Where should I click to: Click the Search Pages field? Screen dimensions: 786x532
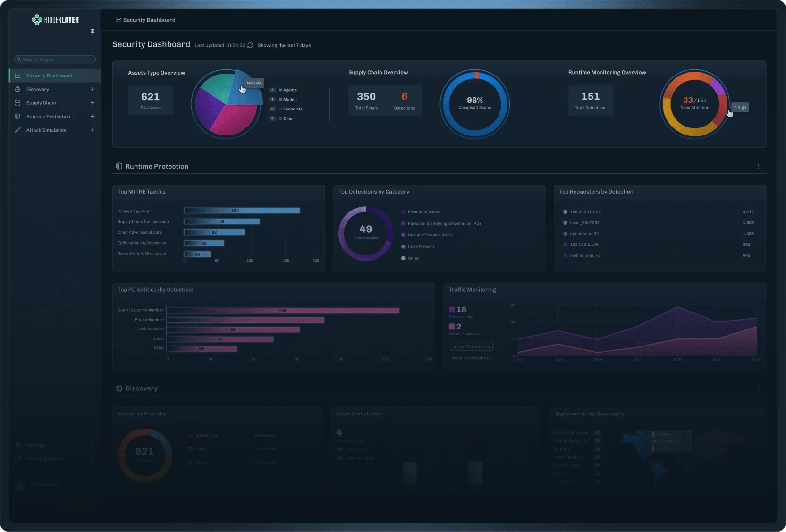coord(55,59)
